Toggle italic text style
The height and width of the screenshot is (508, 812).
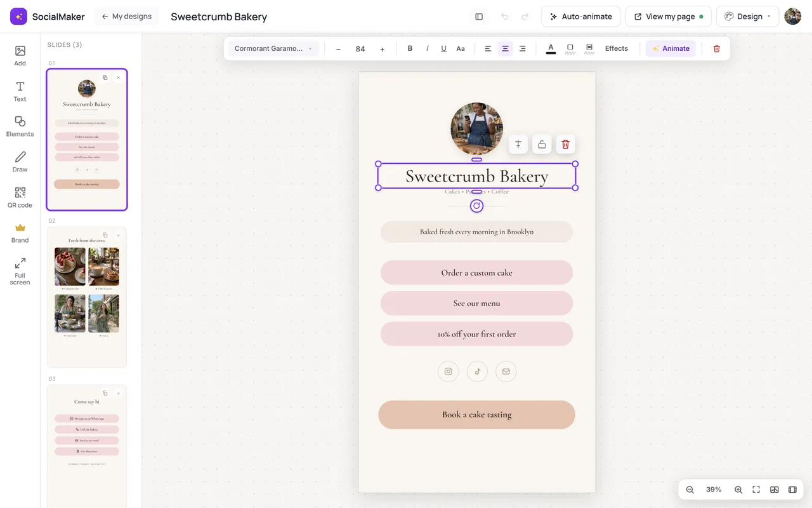click(427, 48)
